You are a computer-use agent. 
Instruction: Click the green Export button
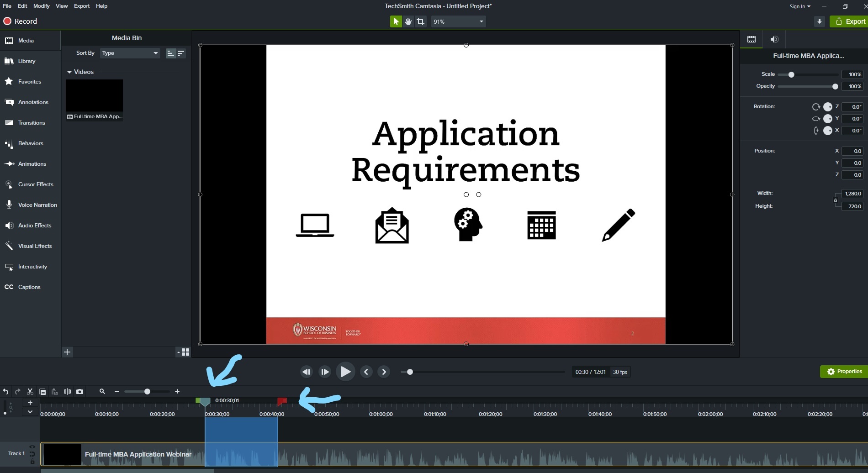[x=850, y=21]
